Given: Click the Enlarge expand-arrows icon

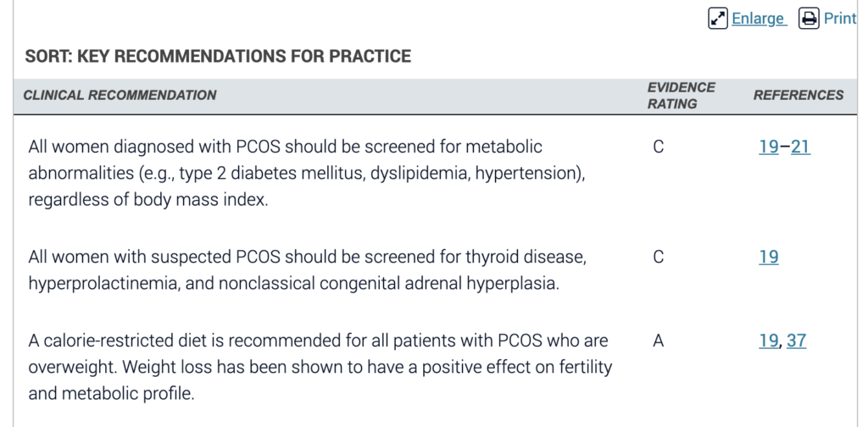Looking at the screenshot, I should (x=718, y=19).
